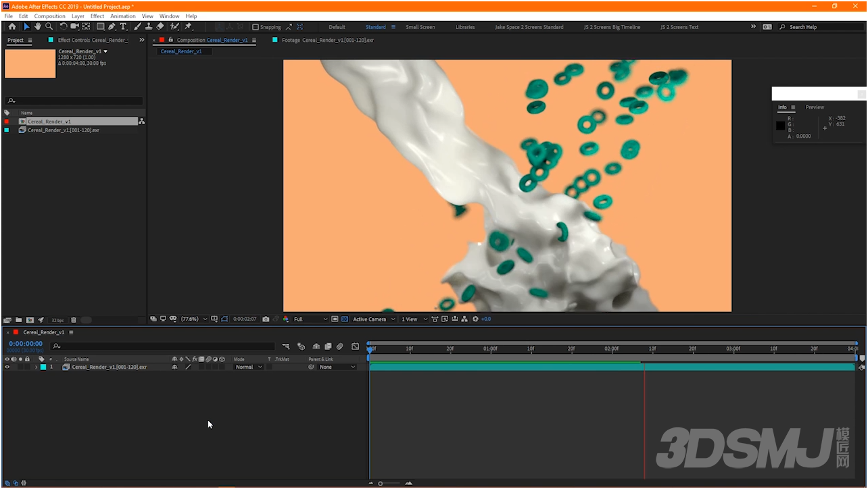Open magnification ratio (77.6%) dropdown
This screenshot has width=868, height=489.
[194, 319]
